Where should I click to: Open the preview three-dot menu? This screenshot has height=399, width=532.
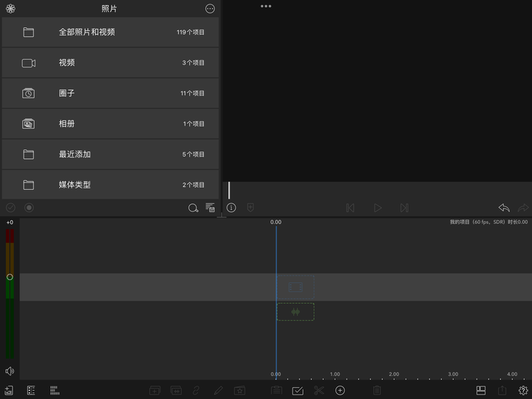tap(266, 6)
